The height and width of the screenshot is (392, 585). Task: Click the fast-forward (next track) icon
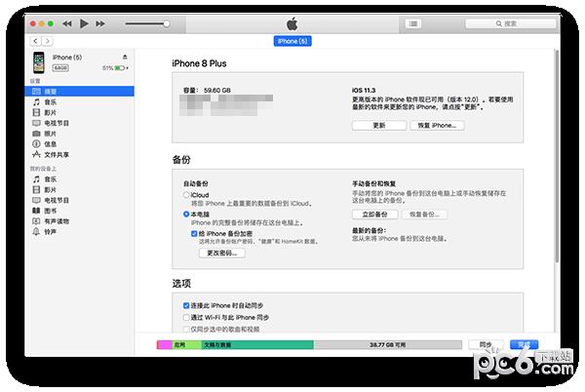click(x=102, y=22)
